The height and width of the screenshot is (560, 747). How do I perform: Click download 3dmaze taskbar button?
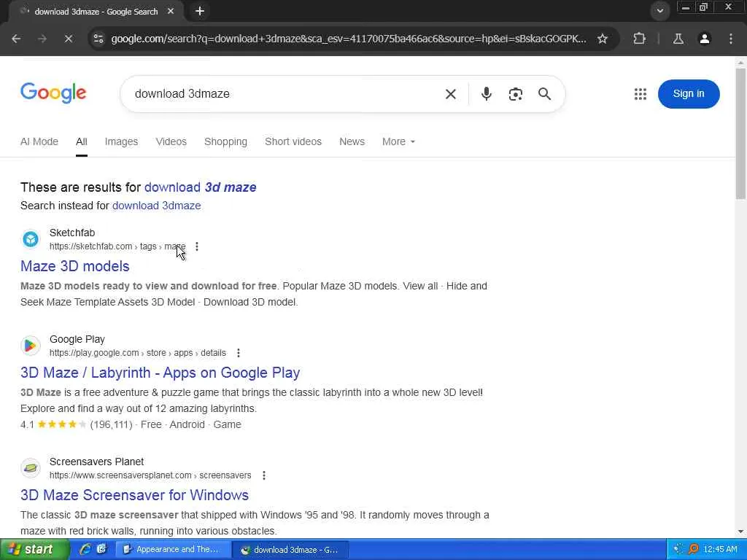pyautogui.click(x=290, y=549)
